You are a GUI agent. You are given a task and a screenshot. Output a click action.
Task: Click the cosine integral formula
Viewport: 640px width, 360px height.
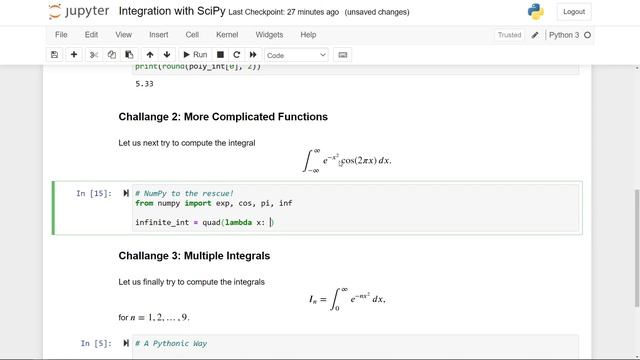(x=347, y=161)
